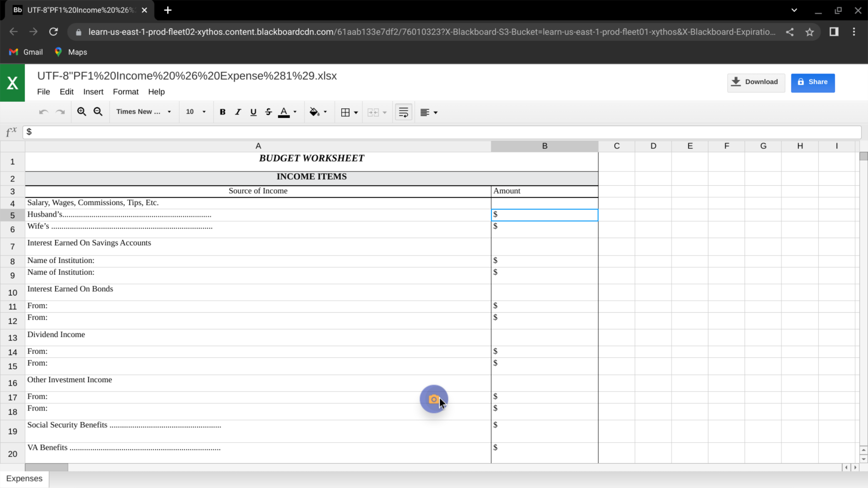Image resolution: width=868 pixels, height=488 pixels.
Task: Open the Times New Roman font dropdown
Action: (x=144, y=112)
